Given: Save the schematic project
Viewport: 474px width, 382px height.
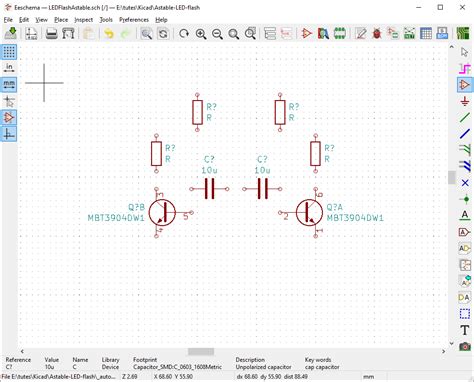Looking at the screenshot, I should point(10,33).
